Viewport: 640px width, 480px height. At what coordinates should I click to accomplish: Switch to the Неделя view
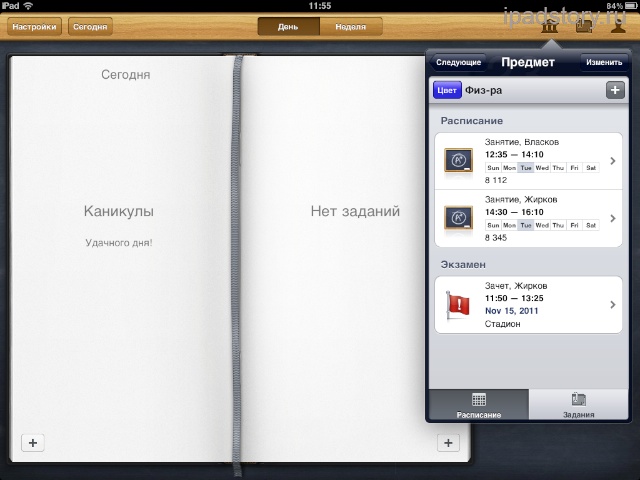coord(351,27)
